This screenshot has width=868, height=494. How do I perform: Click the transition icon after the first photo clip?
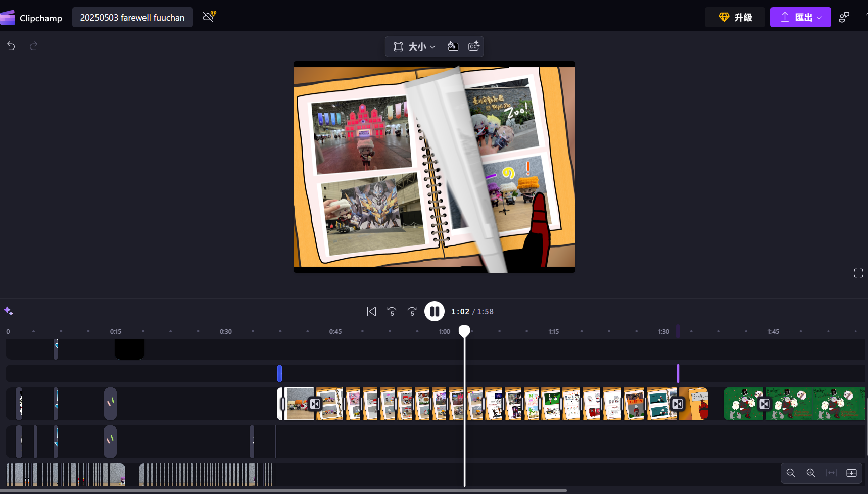coord(315,404)
